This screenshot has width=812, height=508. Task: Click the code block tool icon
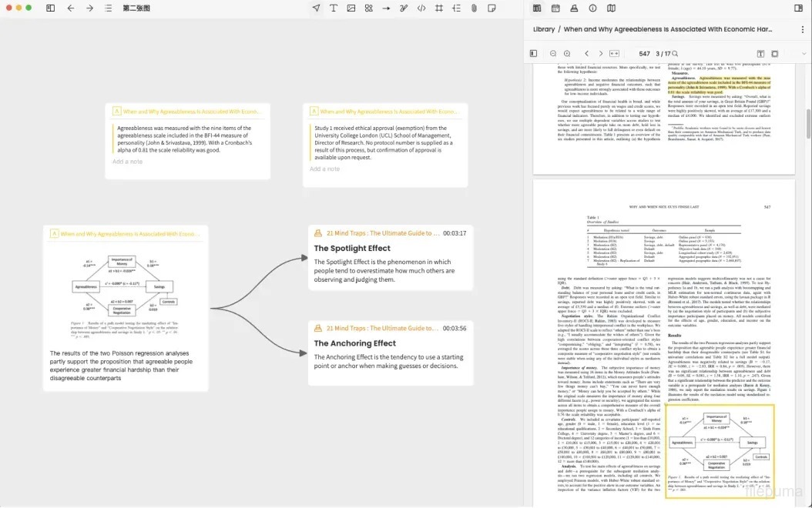pyautogui.click(x=421, y=8)
